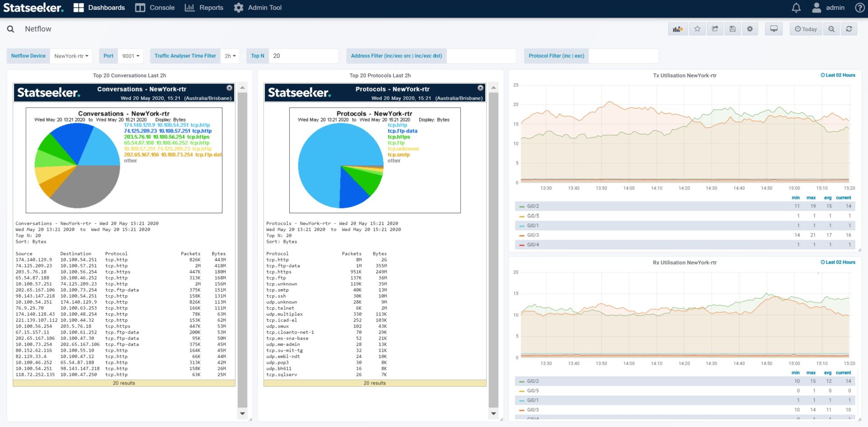
Task: Click the tcp.ftp-data row in Protocols table
Action: coord(327,266)
